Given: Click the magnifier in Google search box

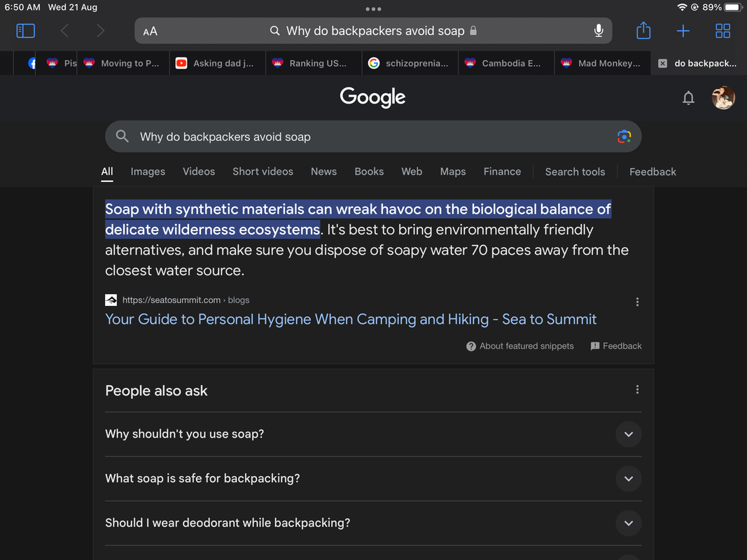Looking at the screenshot, I should pos(123,136).
